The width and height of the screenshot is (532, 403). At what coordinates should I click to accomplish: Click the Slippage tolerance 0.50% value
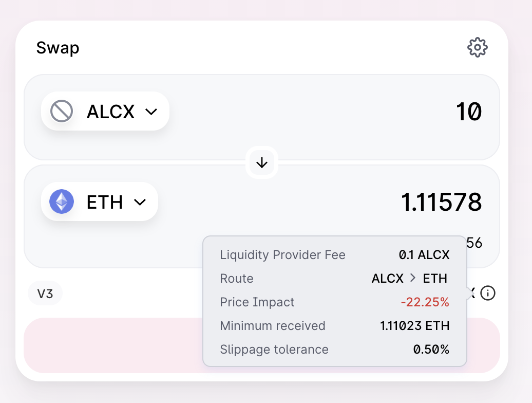[431, 350]
